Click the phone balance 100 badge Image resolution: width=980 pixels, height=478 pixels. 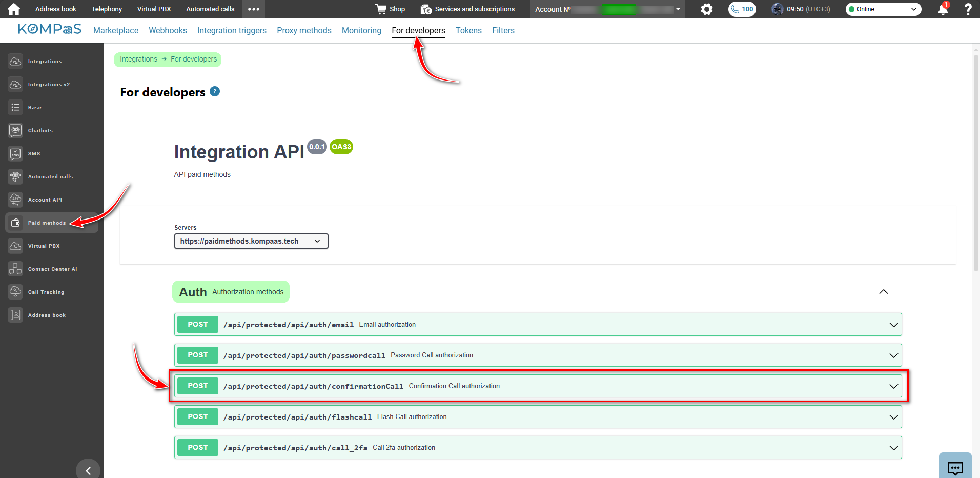pos(742,9)
